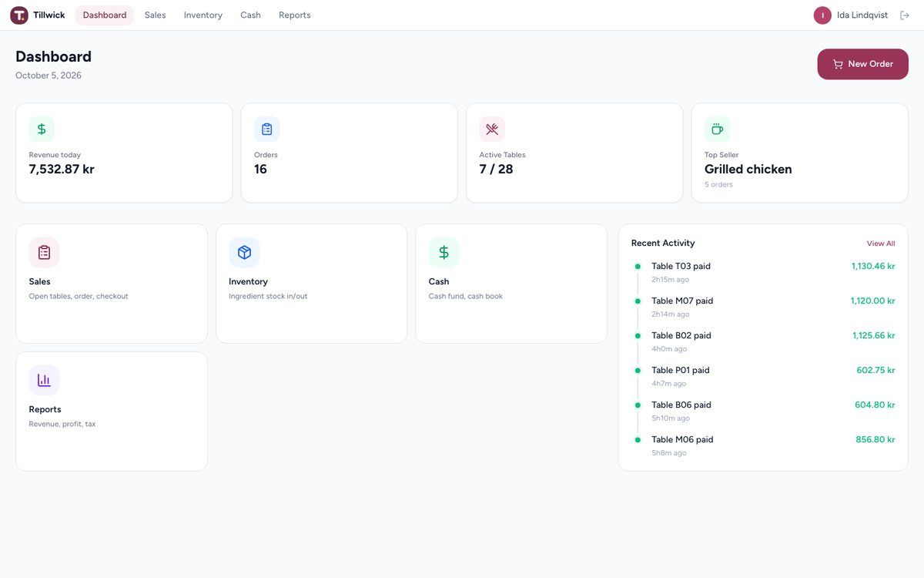Open the Cash tab in top navigation
This screenshot has height=578, width=924.
click(x=250, y=15)
